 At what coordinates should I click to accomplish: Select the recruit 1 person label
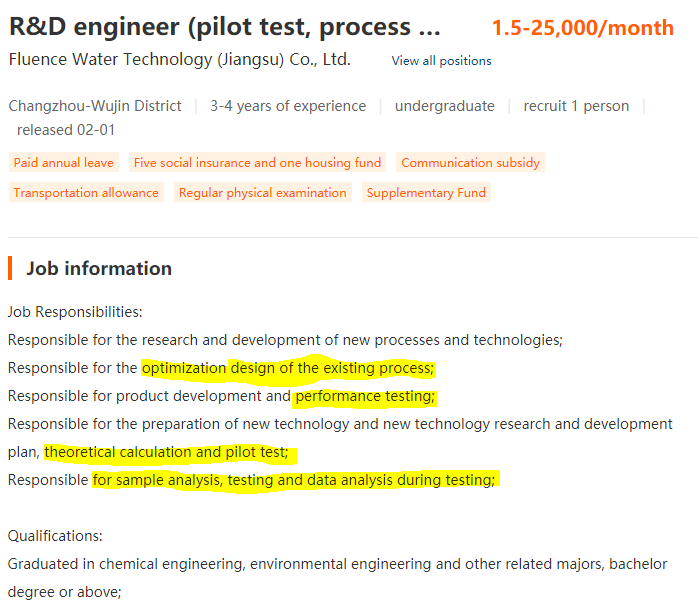tap(576, 106)
